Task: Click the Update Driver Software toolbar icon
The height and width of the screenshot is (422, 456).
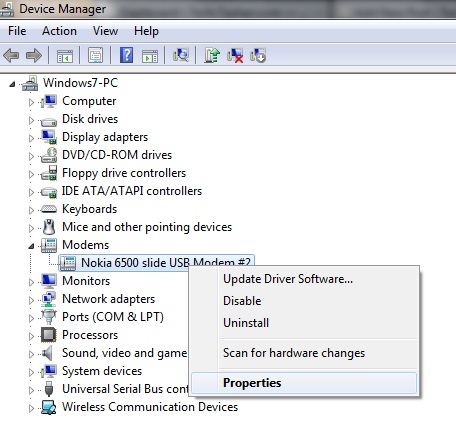Action: tap(212, 55)
